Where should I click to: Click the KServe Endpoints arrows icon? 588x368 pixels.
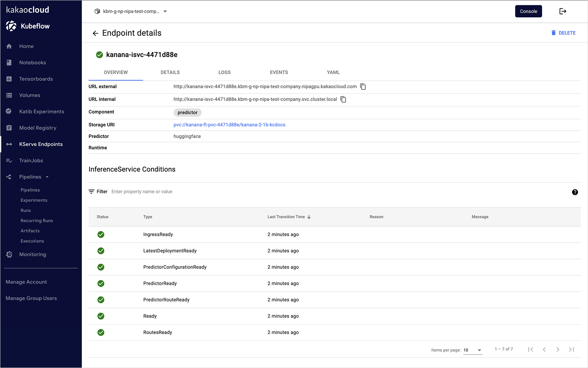pyautogui.click(x=9, y=144)
